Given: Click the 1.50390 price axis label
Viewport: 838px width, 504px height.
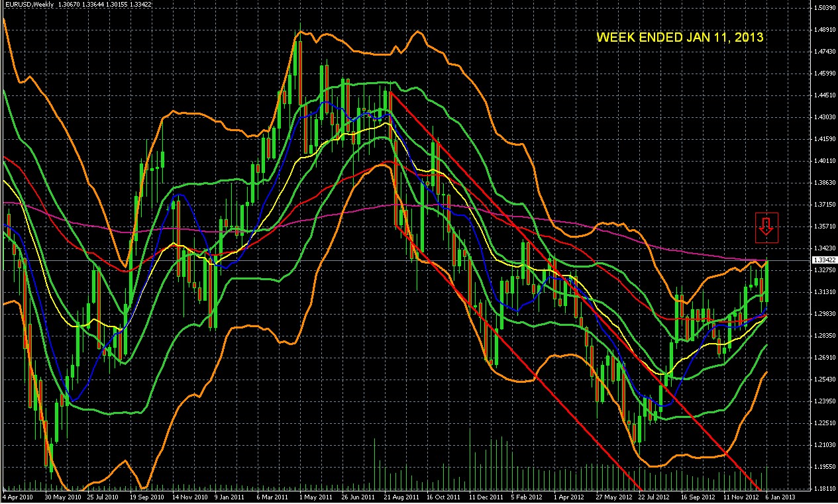Looking at the screenshot, I should [824, 8].
